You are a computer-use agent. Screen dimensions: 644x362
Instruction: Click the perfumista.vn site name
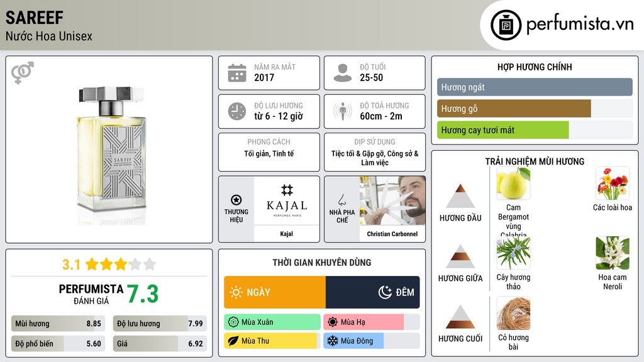[x=580, y=23]
